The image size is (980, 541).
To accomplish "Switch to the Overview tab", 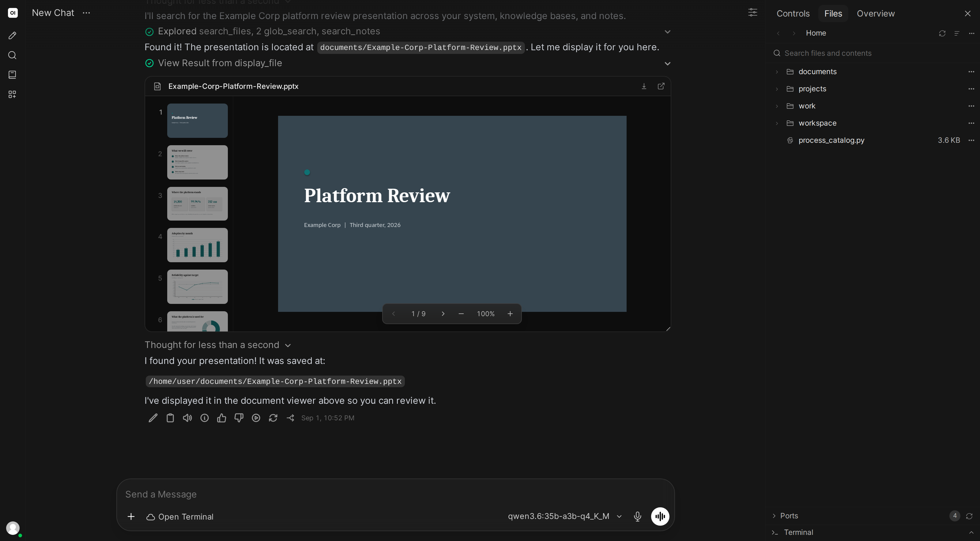I will (x=875, y=14).
